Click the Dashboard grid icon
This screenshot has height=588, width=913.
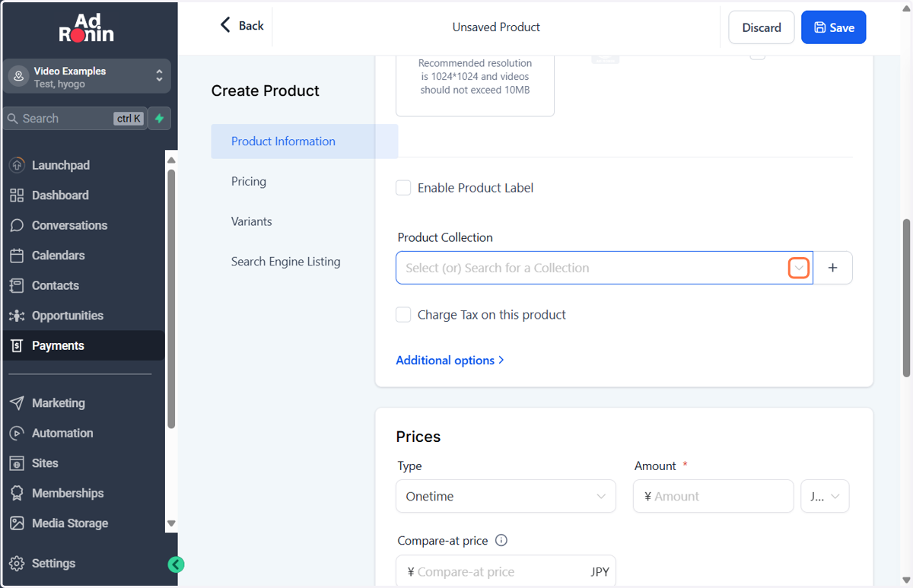pyautogui.click(x=17, y=195)
